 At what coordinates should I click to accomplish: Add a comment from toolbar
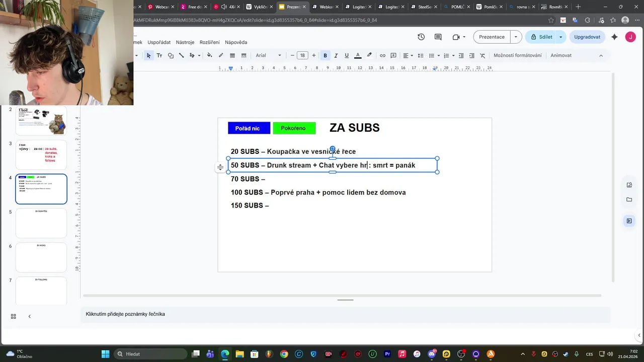click(x=393, y=55)
